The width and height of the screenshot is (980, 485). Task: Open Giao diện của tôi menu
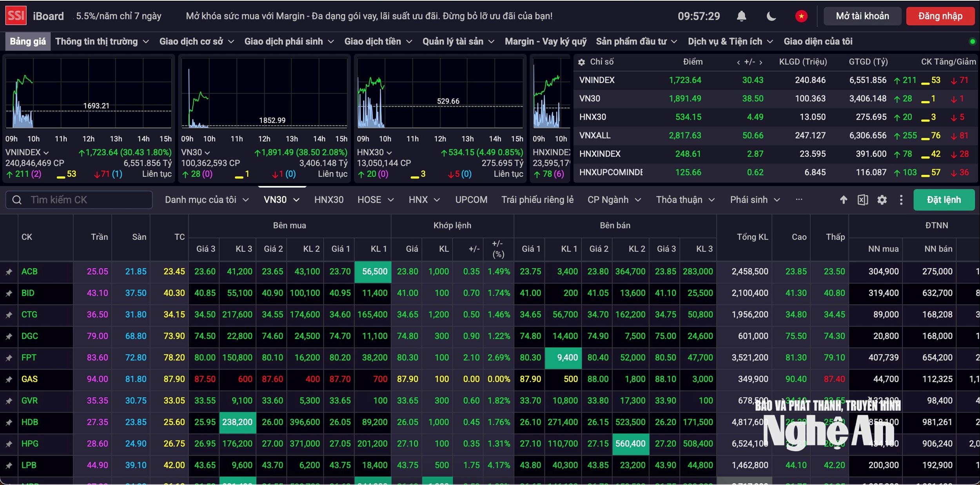818,42
